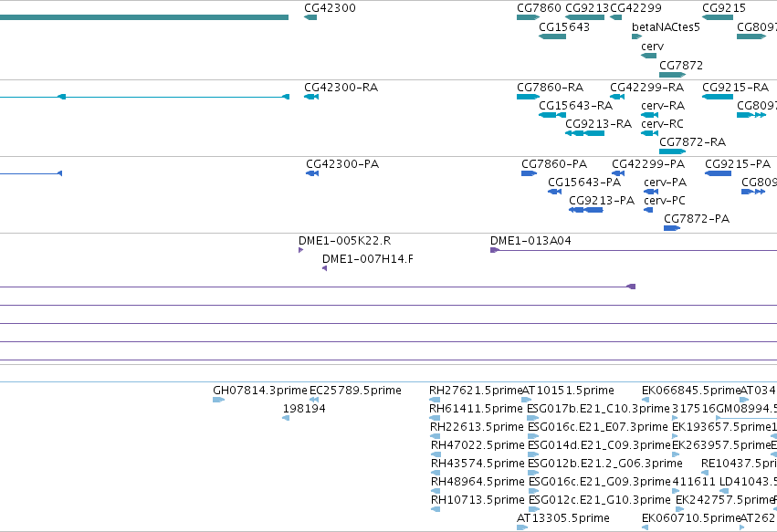Open EST label ESG012b.E21.2_G06.3prime

tap(605, 464)
